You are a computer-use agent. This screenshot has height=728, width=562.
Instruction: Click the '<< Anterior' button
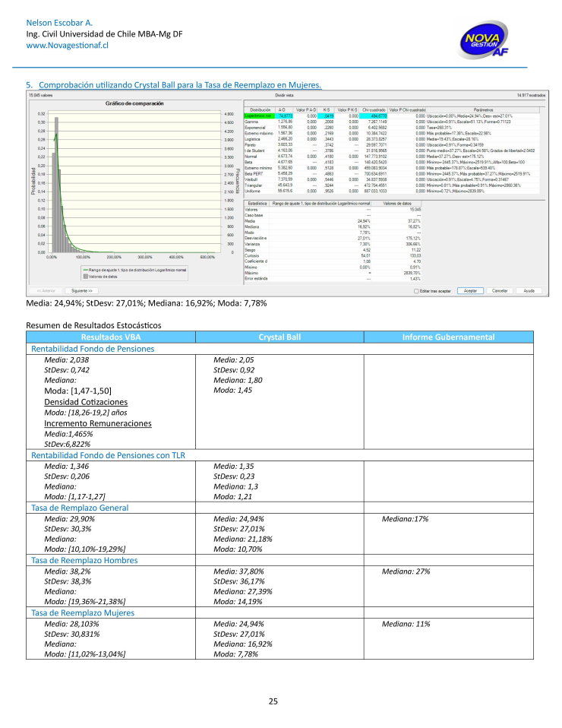pyautogui.click(x=45, y=290)
